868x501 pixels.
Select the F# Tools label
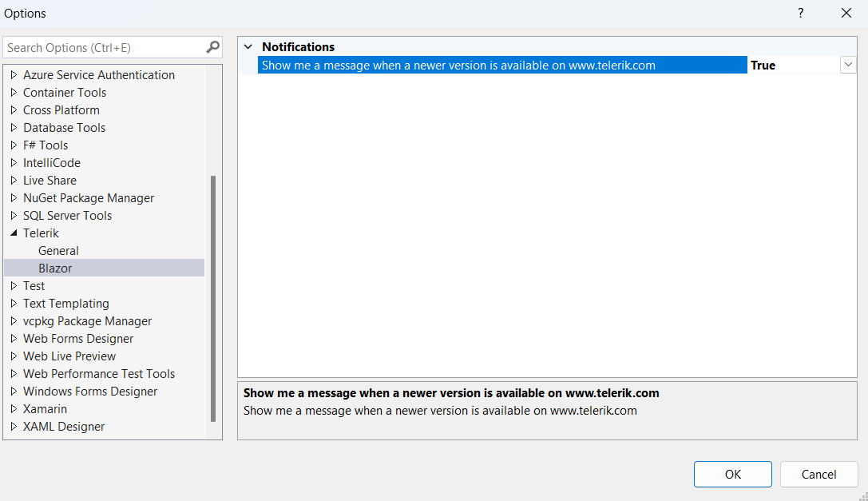click(x=46, y=145)
